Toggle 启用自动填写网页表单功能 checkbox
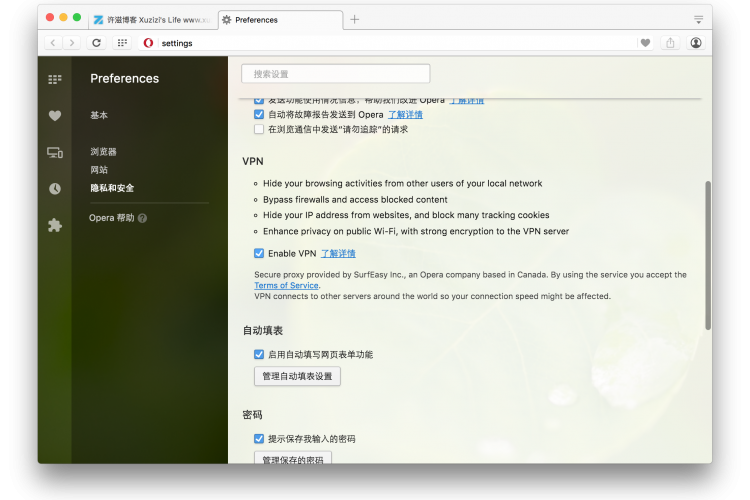 [259, 354]
